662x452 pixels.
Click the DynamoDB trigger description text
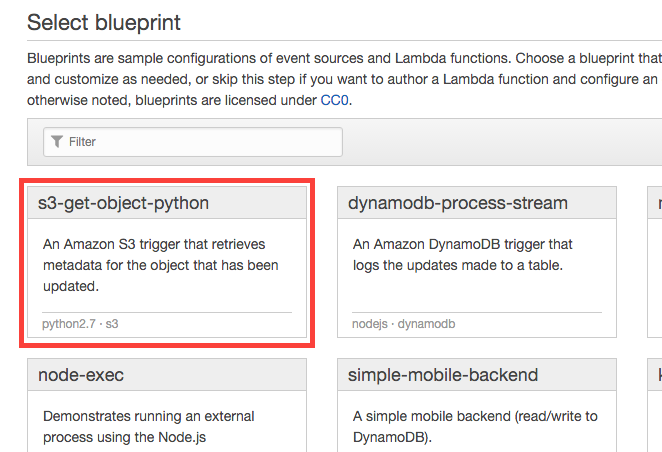[x=462, y=254]
